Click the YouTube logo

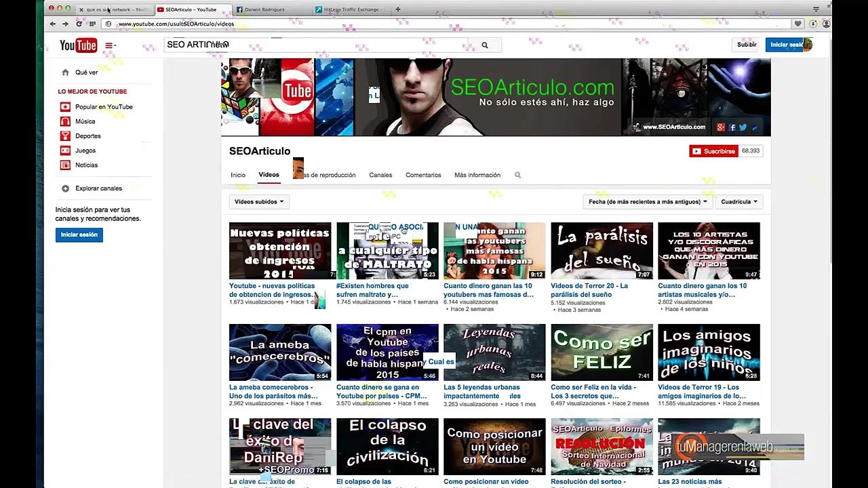click(x=78, y=45)
